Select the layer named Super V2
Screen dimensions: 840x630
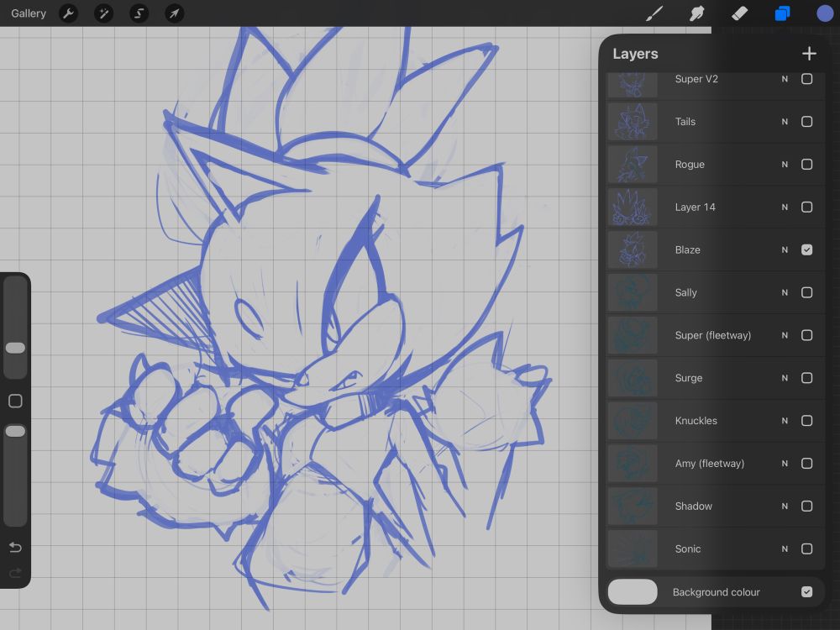pyautogui.click(x=696, y=79)
